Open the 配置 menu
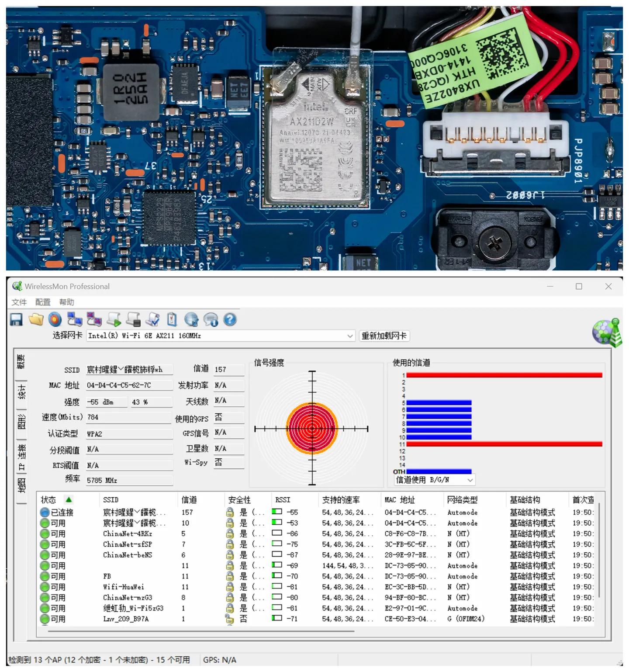The height and width of the screenshot is (672, 629). click(42, 302)
